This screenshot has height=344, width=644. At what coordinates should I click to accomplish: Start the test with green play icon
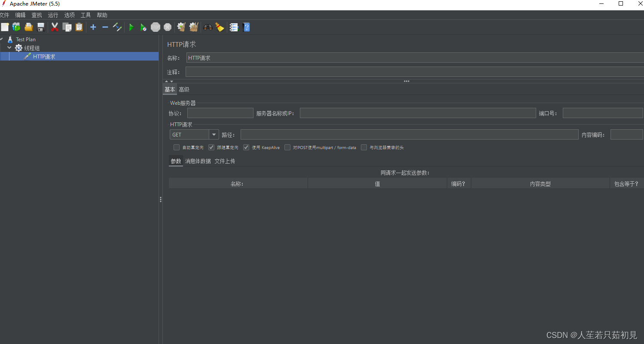(131, 27)
